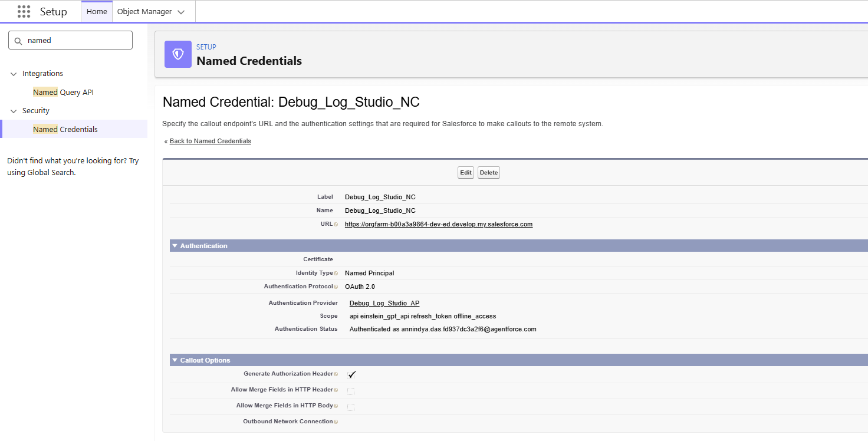Open the Object Manager dropdown chevron
The height and width of the screenshot is (441, 868).
(181, 12)
